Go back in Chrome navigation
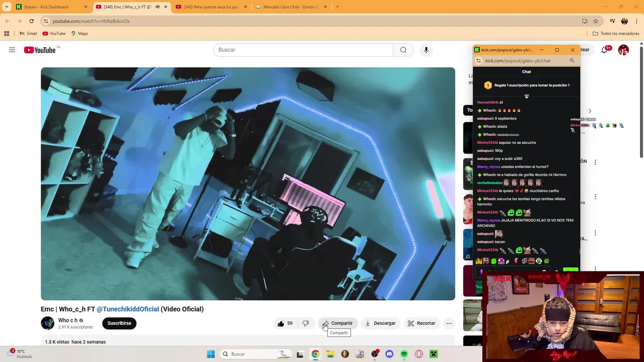The width and height of the screenshot is (644, 362). [x=7, y=21]
